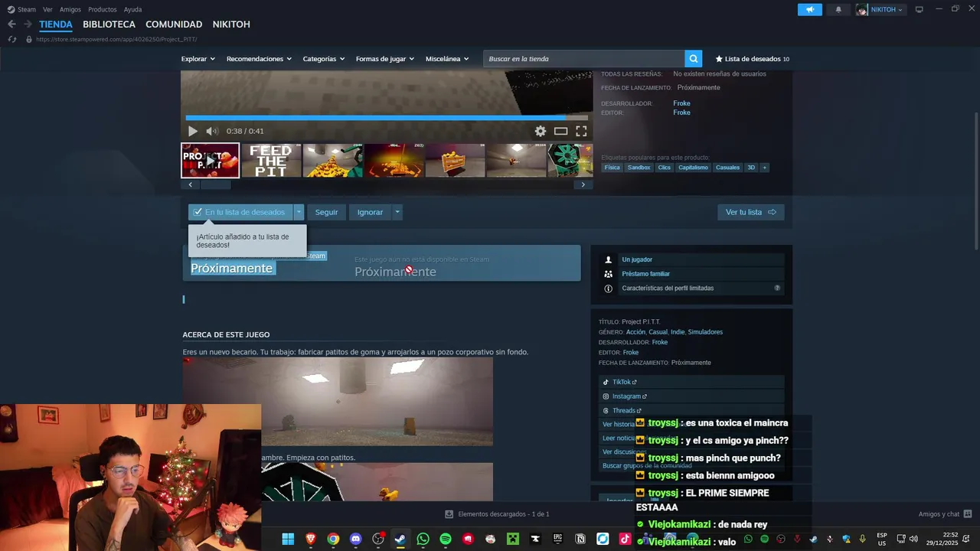Open the Productos menu
The width and height of the screenshot is (980, 551).
point(103,9)
